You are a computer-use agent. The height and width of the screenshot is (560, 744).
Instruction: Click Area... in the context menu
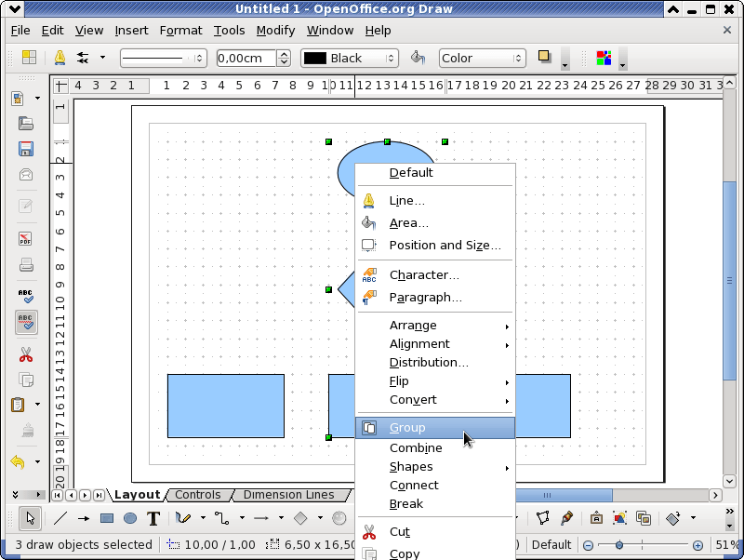coord(435,223)
